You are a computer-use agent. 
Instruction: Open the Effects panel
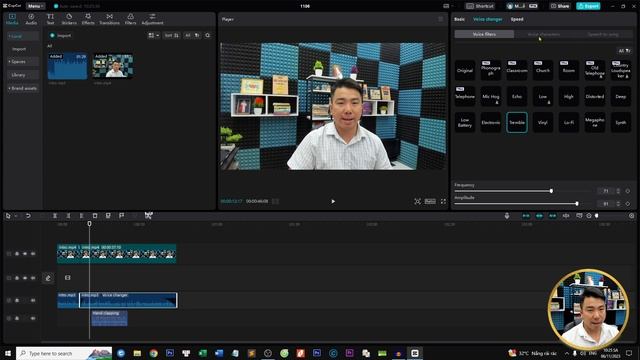pos(88,19)
